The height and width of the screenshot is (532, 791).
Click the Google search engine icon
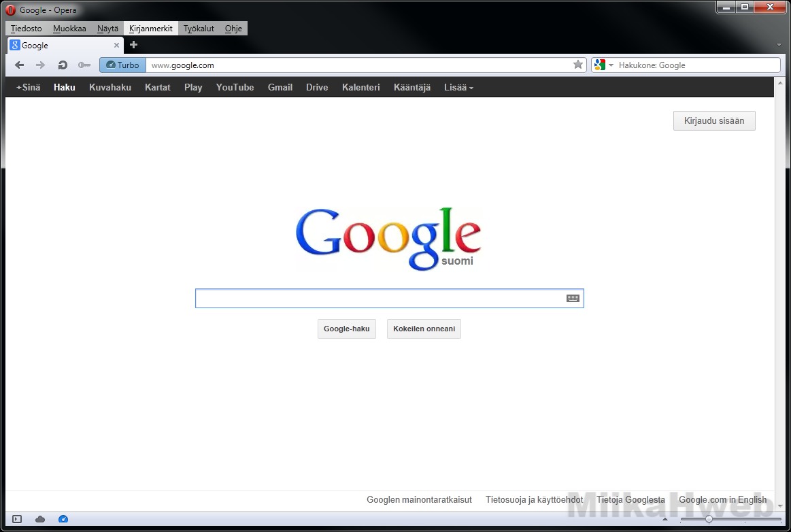pyautogui.click(x=600, y=65)
